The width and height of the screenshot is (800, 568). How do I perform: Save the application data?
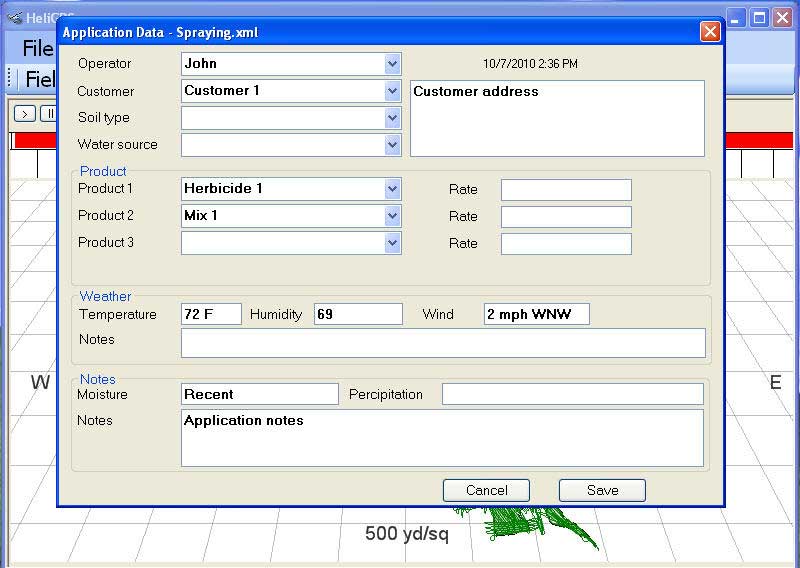[602, 490]
